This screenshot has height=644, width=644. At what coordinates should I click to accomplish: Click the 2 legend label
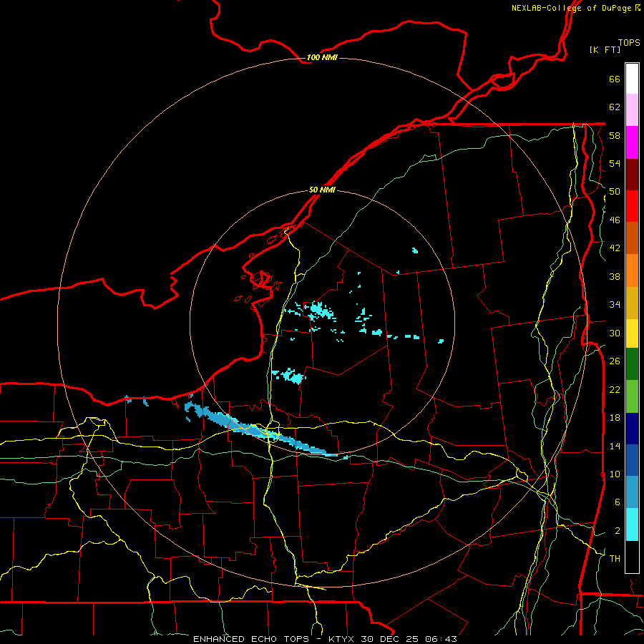click(x=617, y=530)
